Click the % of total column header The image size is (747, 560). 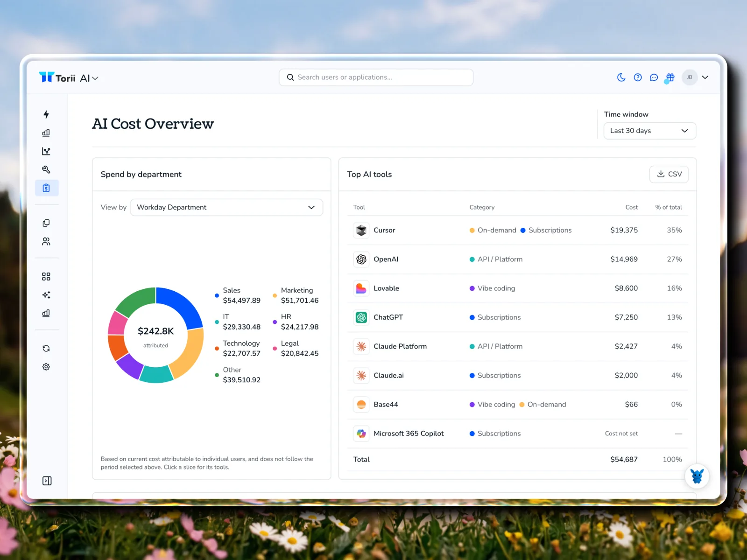tap(669, 207)
